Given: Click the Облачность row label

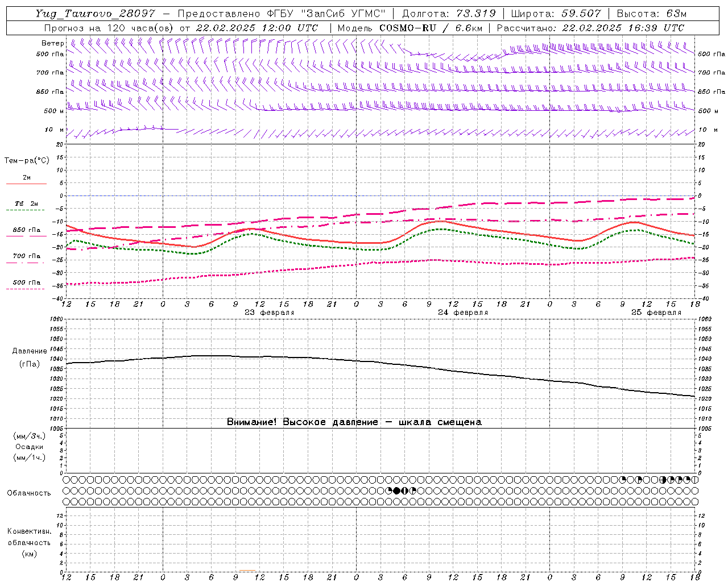Looking at the screenshot, I should pos(29,493).
